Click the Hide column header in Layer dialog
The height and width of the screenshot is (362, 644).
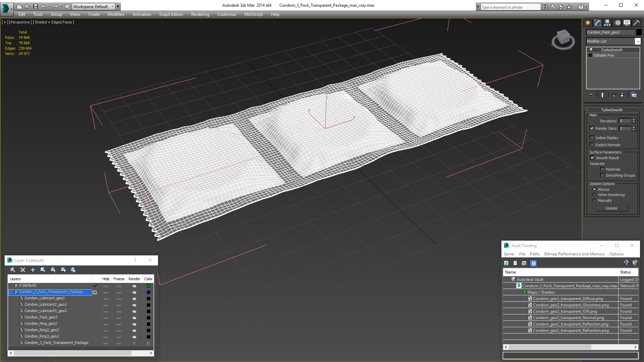[106, 279]
